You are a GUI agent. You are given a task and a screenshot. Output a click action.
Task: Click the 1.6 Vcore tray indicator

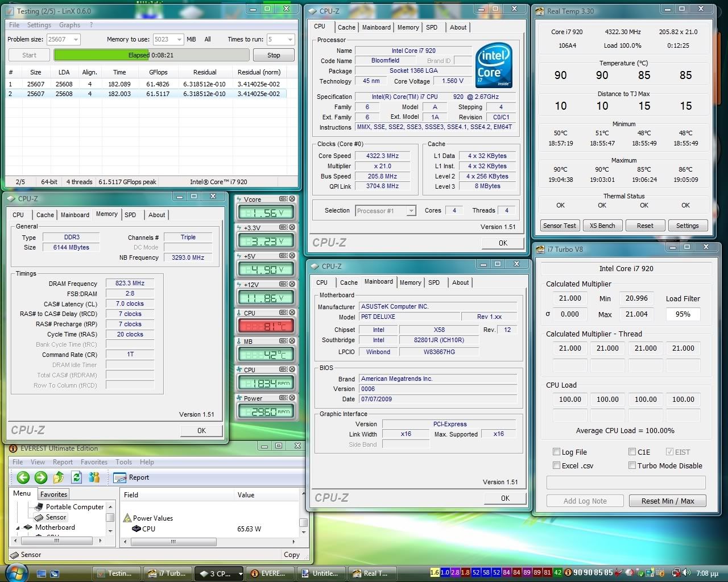(x=435, y=572)
